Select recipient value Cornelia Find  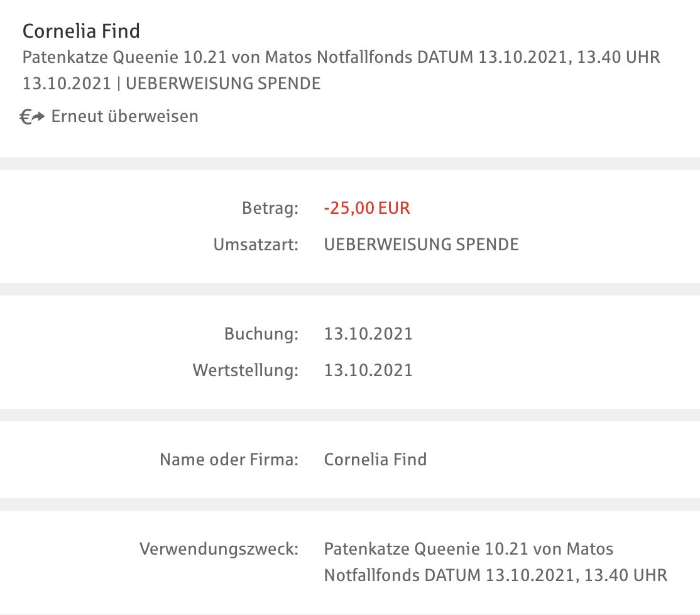(375, 460)
